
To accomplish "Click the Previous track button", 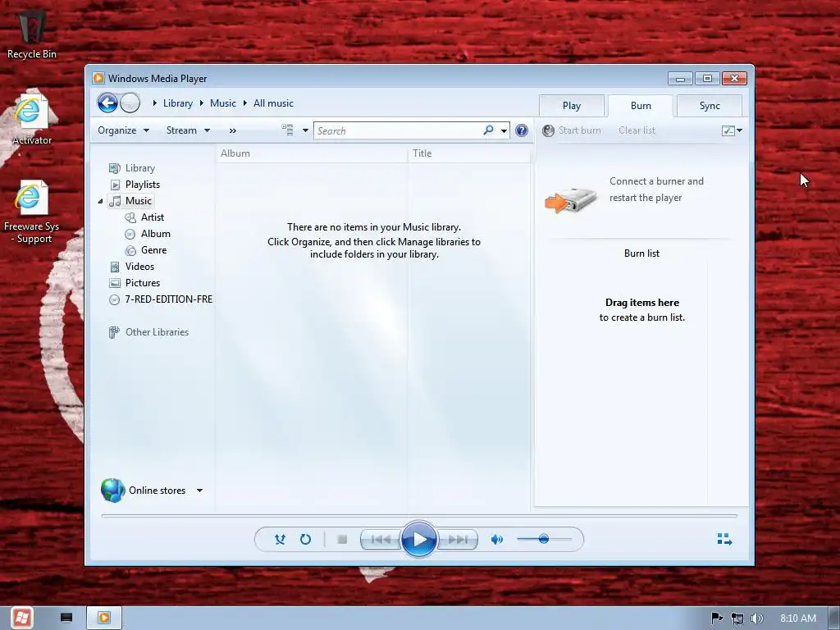I will [381, 540].
